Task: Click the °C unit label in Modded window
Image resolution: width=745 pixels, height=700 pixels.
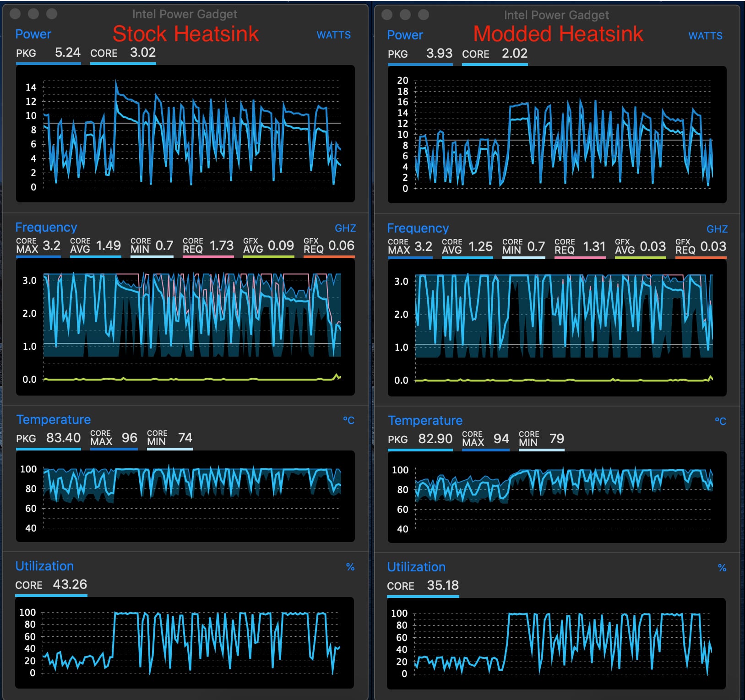Action: 721,422
